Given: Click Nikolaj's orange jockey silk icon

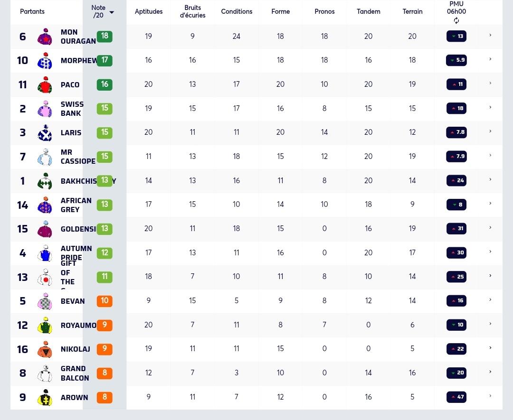Looking at the screenshot, I should (45, 349).
